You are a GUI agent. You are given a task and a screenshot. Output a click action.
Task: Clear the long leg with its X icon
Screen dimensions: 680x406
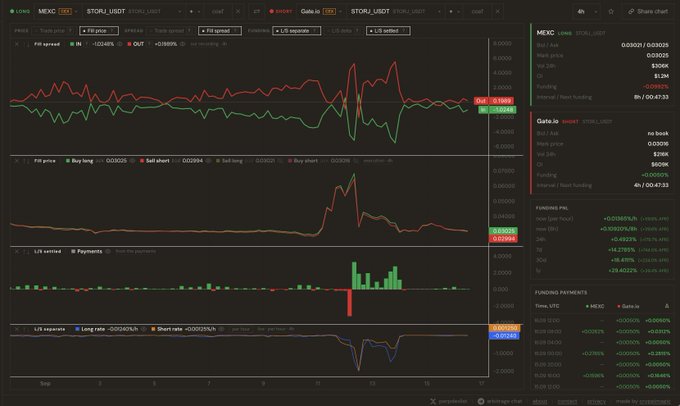238,11
